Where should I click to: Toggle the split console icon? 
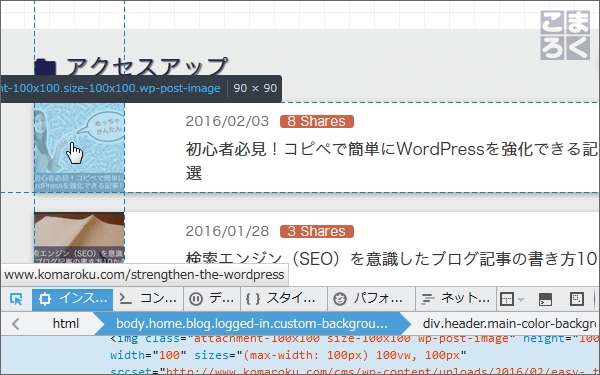[545, 299]
